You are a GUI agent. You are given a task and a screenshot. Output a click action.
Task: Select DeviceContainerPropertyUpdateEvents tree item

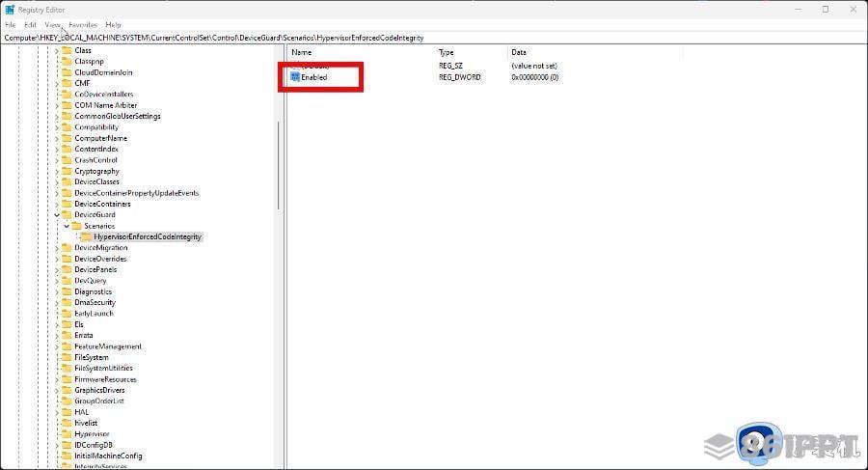(x=136, y=193)
